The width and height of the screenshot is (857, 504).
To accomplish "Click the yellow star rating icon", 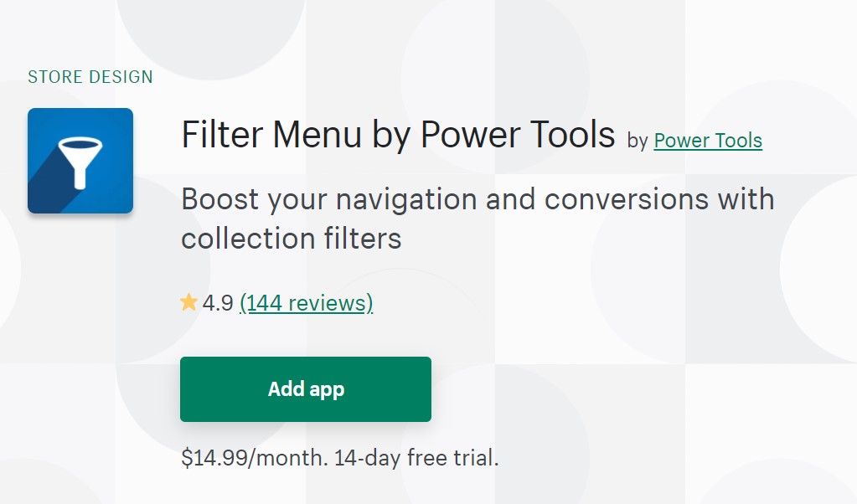I will pyautogui.click(x=188, y=302).
